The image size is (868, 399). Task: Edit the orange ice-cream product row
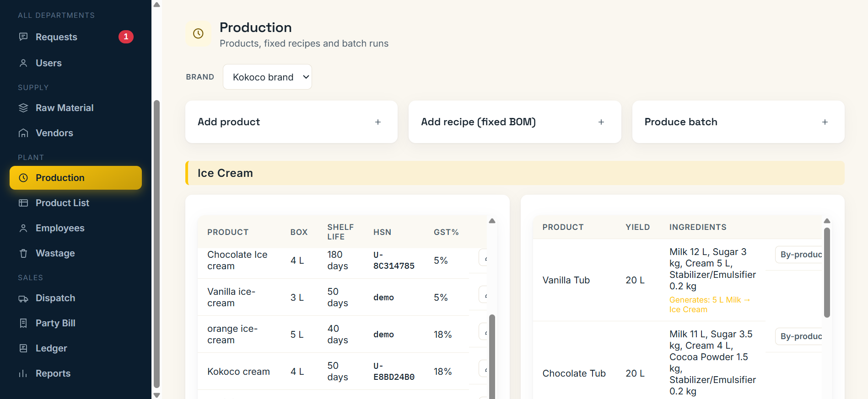483,332
